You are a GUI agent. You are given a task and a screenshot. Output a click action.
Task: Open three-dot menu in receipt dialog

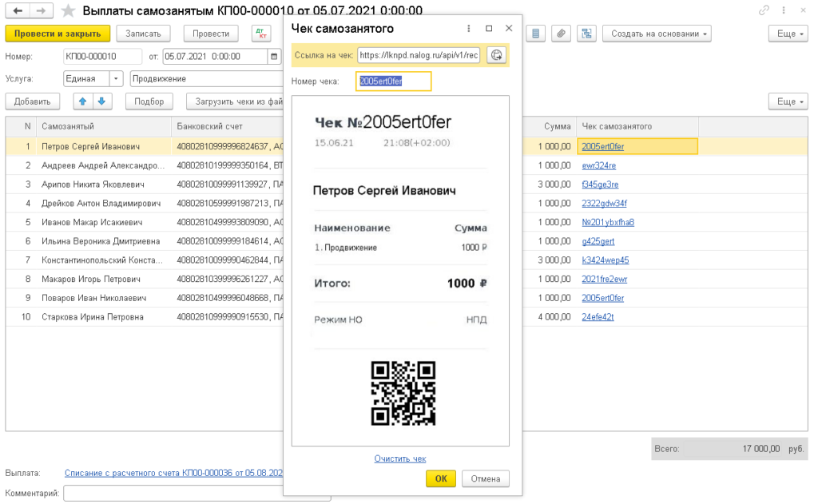coord(468,29)
